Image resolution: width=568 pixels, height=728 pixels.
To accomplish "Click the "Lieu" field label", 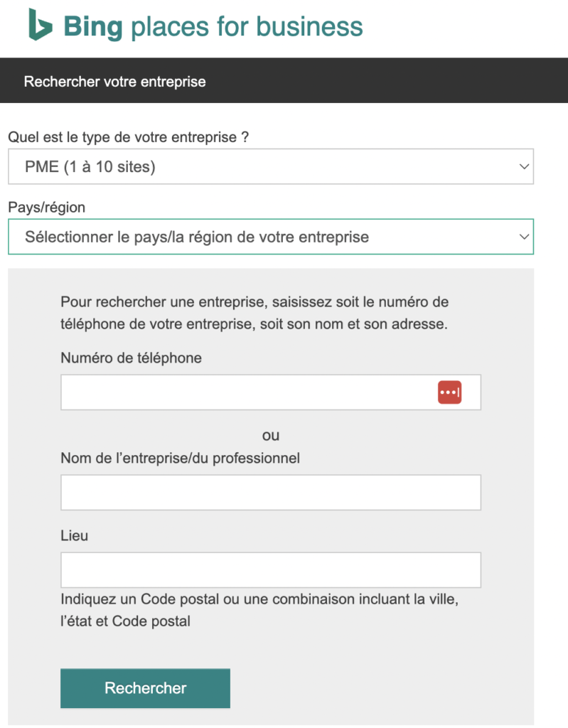I will tap(75, 535).
